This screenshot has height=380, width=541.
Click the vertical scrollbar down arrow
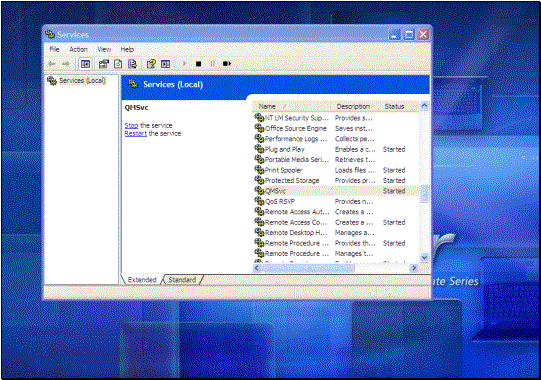[x=424, y=257]
